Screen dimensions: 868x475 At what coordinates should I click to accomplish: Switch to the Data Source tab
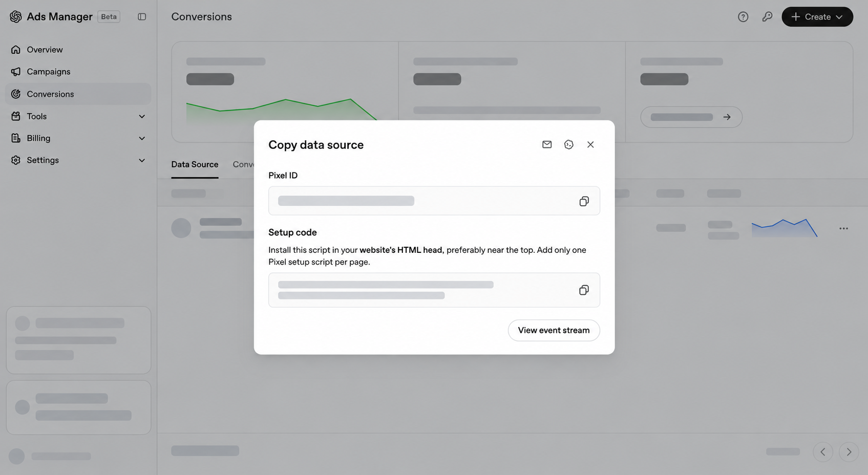pyautogui.click(x=195, y=164)
